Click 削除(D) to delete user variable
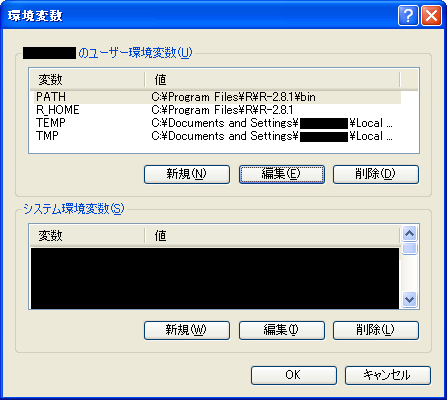The image size is (447, 400). (376, 174)
